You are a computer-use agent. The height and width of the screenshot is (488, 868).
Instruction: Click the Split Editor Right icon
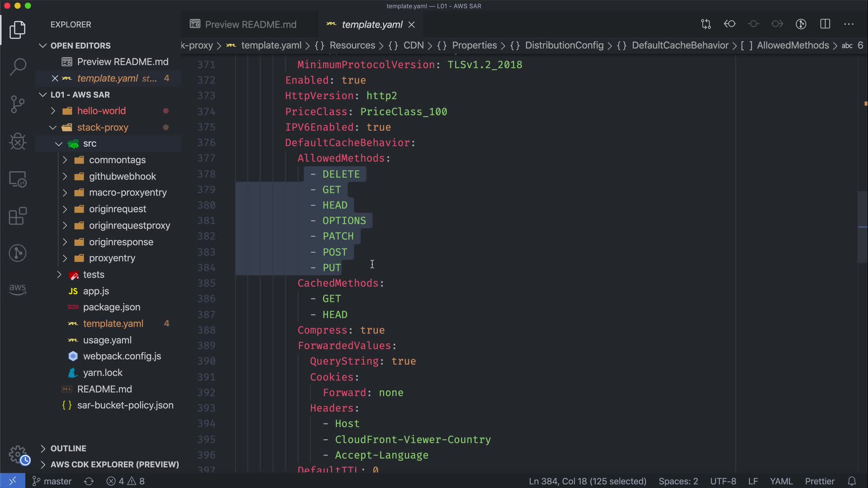(825, 24)
